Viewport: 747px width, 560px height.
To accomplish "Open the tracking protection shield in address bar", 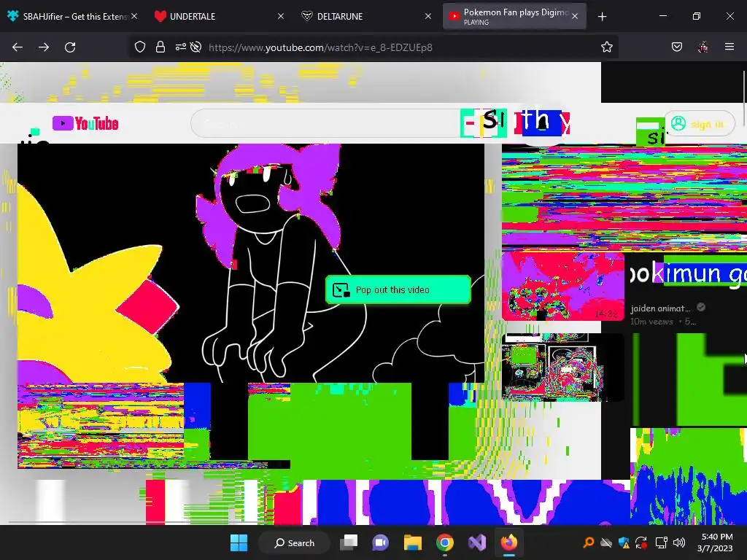I will click(x=139, y=47).
